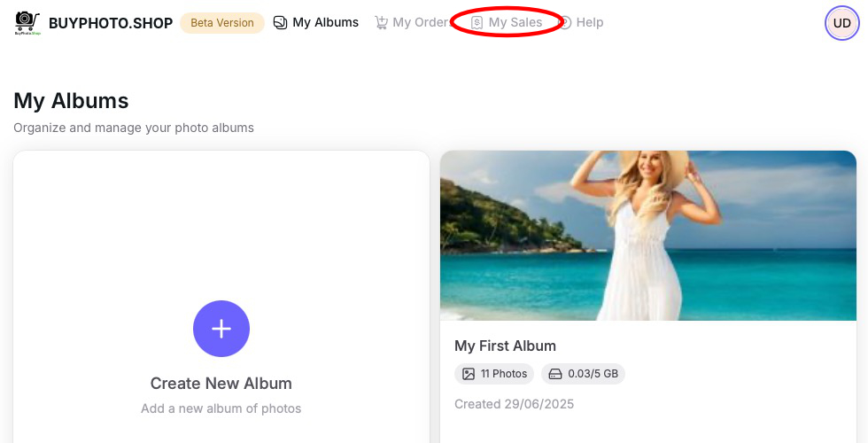The height and width of the screenshot is (443, 868).
Task: Click the My Sales receipt icon
Action: [x=477, y=23]
